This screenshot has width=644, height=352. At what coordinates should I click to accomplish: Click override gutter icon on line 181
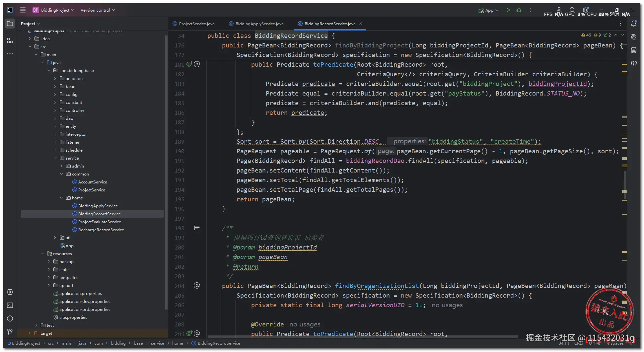coord(189,64)
